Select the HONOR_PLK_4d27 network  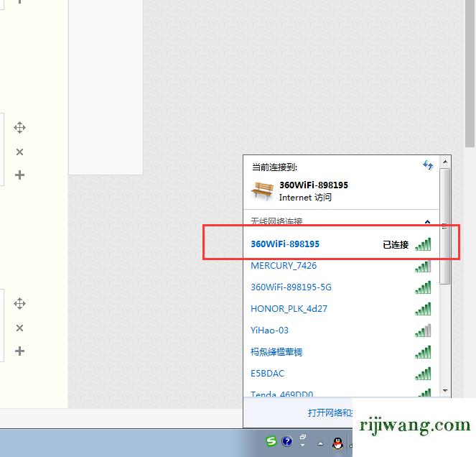pyautogui.click(x=341, y=309)
